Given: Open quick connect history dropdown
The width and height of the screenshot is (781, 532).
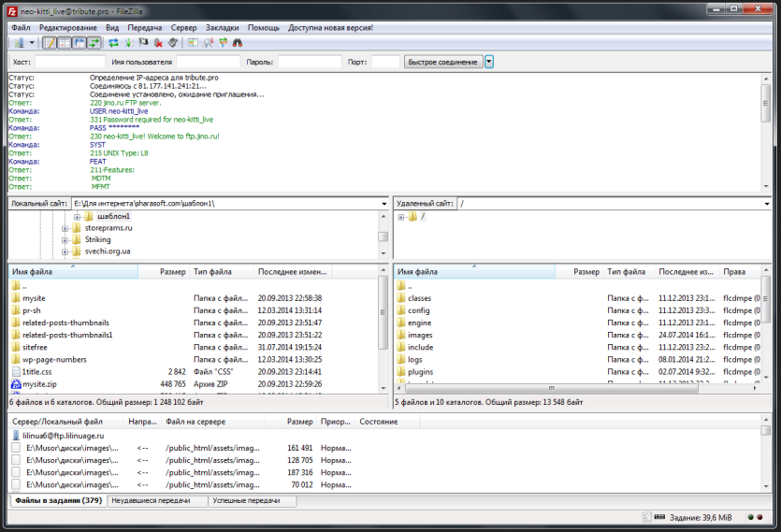Looking at the screenshot, I should coord(489,62).
